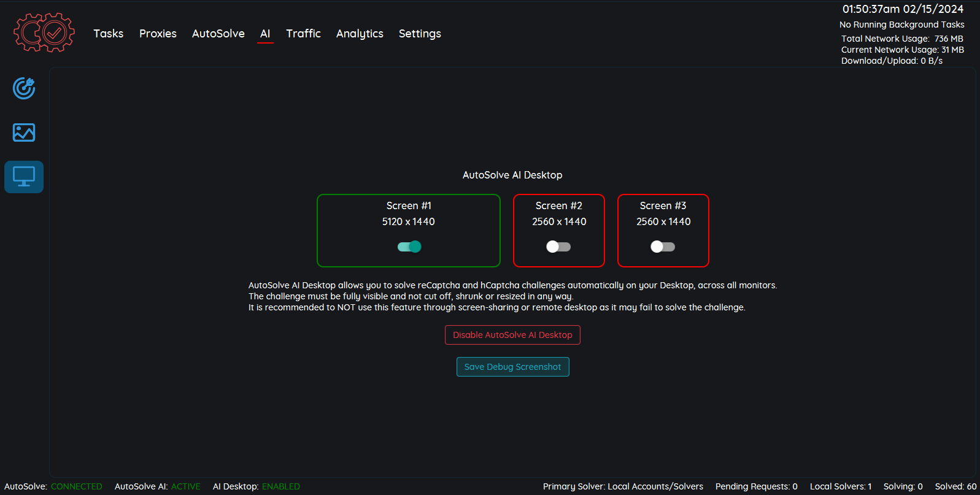Click the Pending Requests: 0 status
This screenshot has height=495, width=980.
757,486
